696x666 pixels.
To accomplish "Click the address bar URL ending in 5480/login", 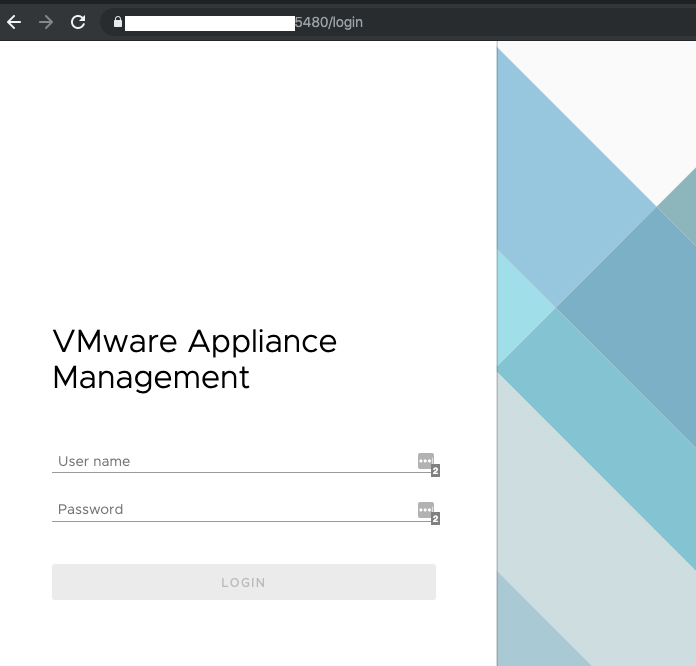I will pos(329,22).
